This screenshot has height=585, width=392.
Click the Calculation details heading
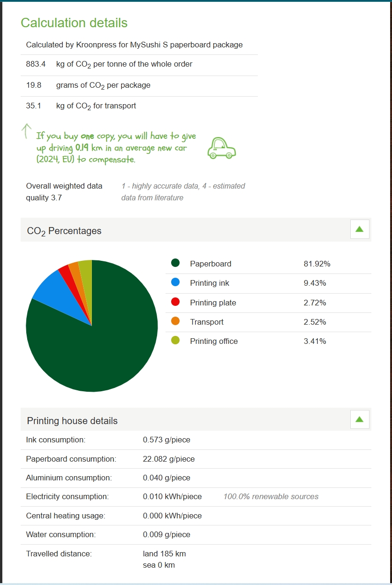tap(74, 23)
